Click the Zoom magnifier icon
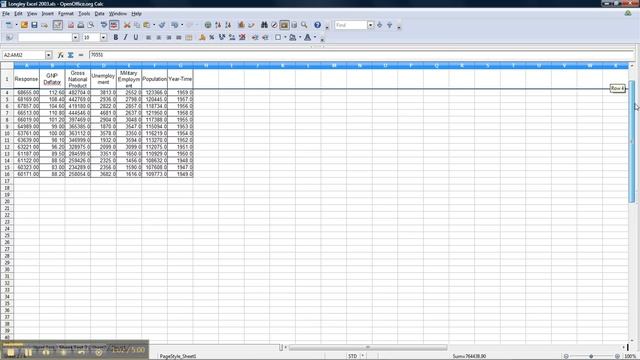This screenshot has width=640, height=360. click(x=304, y=25)
